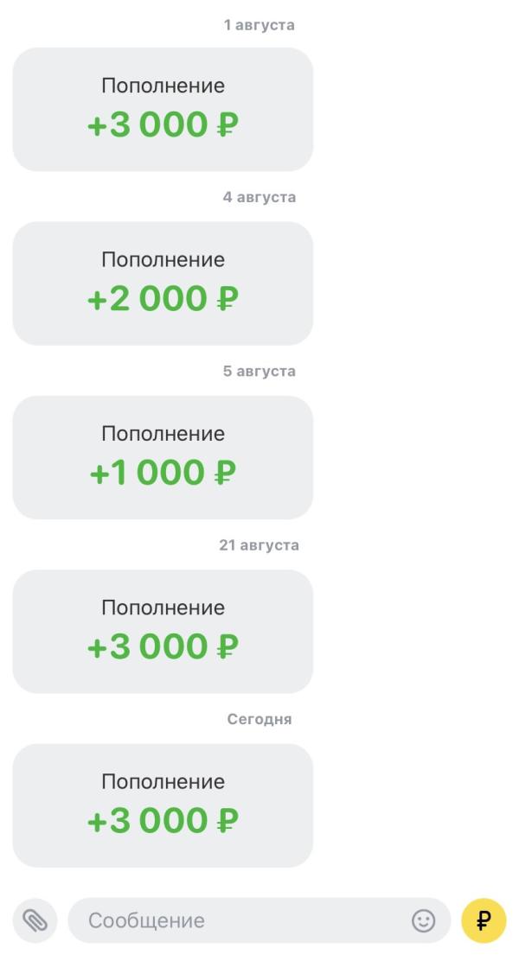Click the 1 августа date label
Screen dimensions: 519x980
pos(259,25)
